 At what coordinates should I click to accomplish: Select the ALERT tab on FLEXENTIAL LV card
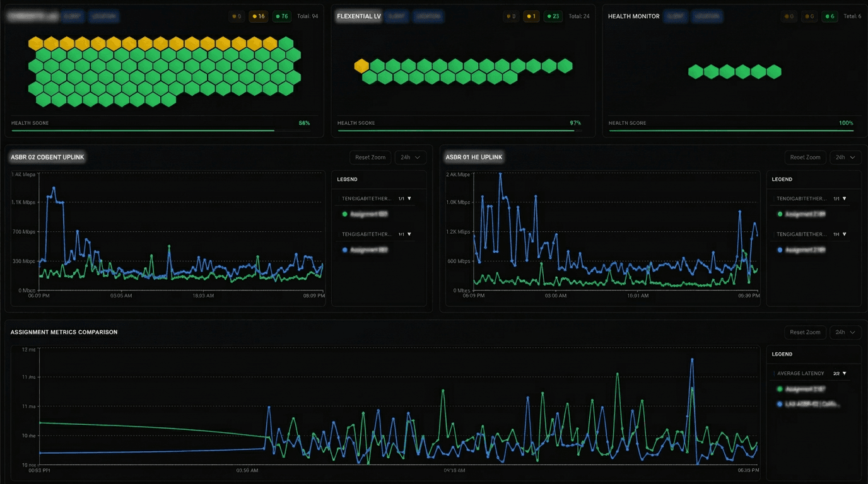pyautogui.click(x=397, y=16)
